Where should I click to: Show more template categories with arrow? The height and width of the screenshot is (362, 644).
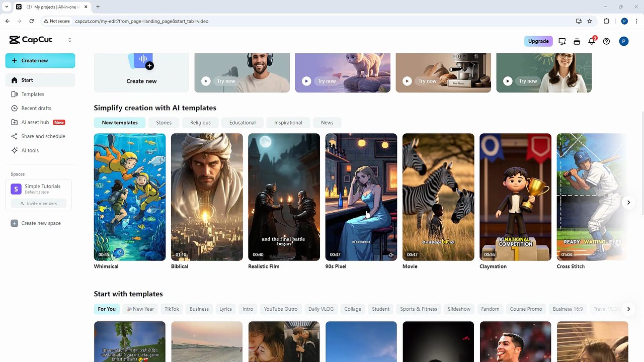(628, 309)
